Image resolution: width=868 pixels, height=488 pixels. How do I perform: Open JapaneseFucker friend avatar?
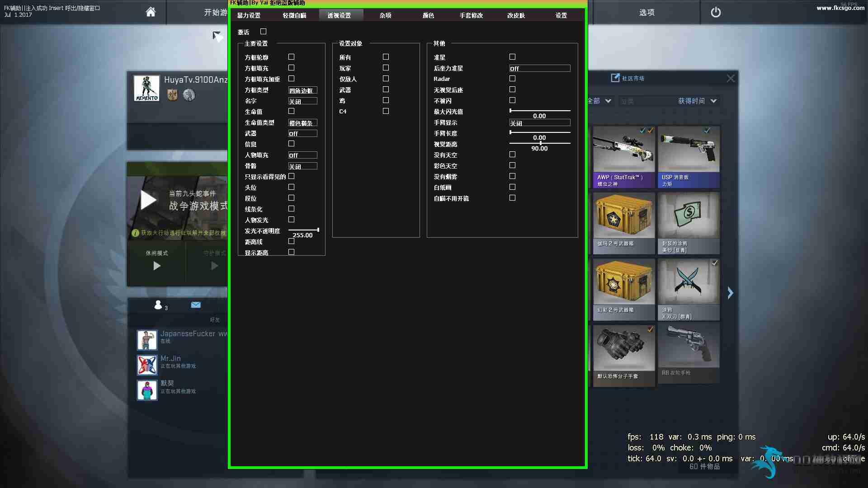pyautogui.click(x=147, y=340)
